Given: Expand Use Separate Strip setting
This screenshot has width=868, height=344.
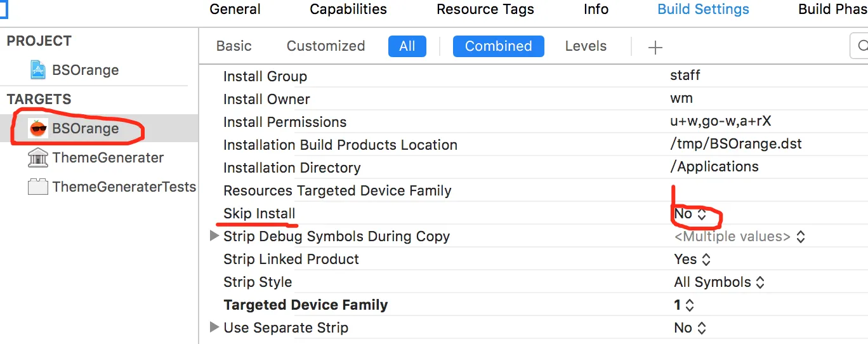Looking at the screenshot, I should (214, 327).
